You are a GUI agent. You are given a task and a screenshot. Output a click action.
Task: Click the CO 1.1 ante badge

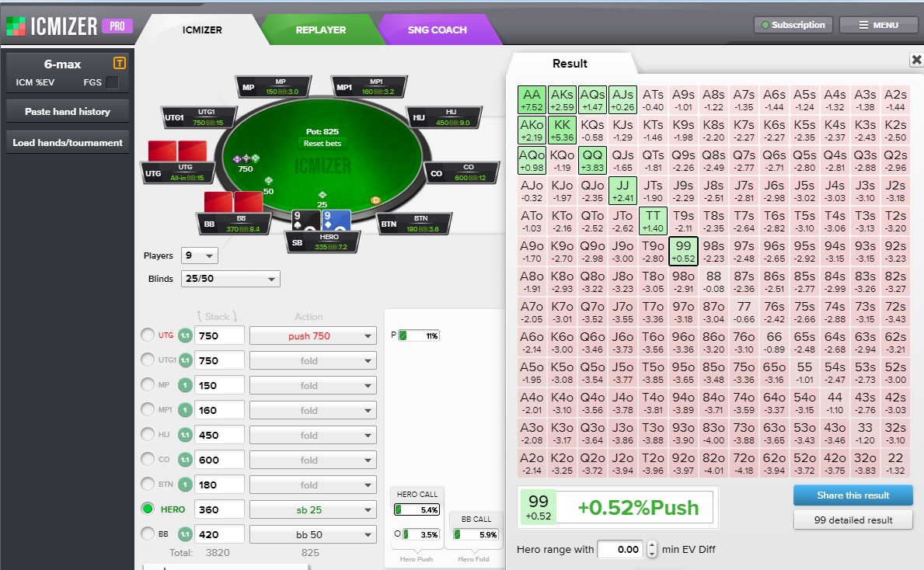pos(185,460)
